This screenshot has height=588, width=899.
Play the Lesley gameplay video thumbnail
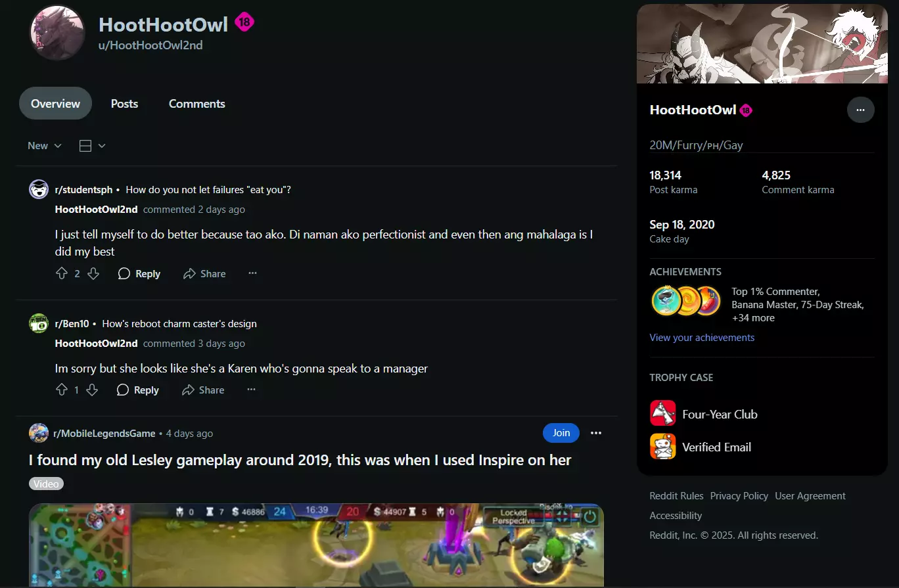tap(316, 545)
